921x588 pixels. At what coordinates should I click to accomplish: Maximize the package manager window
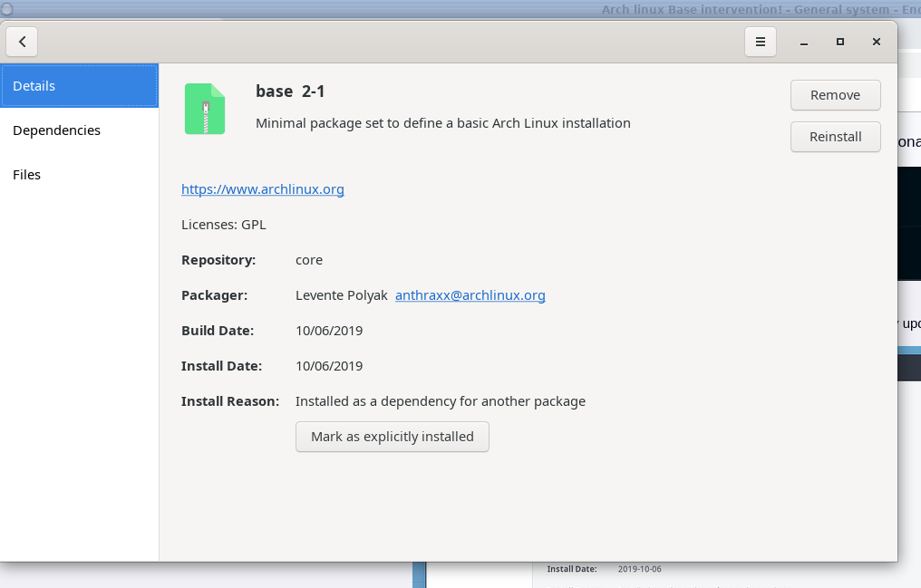(840, 42)
